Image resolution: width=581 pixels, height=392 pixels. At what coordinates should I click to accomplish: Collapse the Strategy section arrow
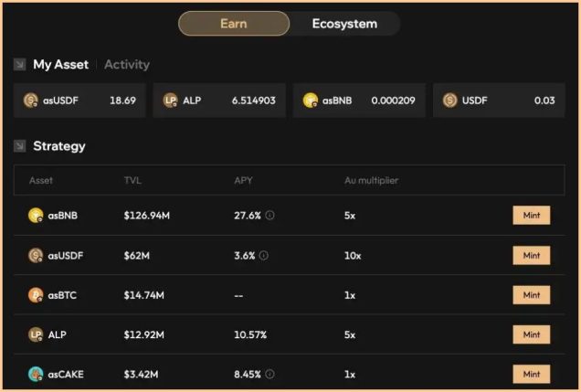tap(19, 146)
